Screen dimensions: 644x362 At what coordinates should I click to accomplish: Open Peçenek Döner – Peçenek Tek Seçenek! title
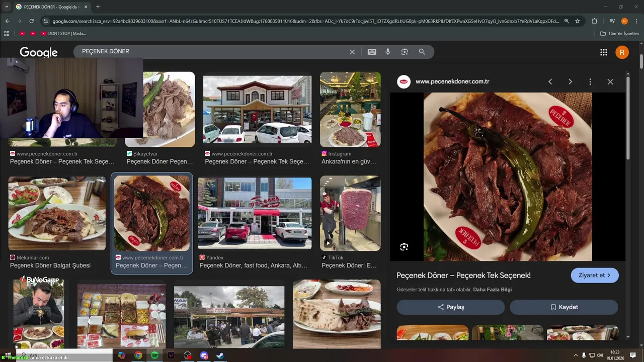(x=463, y=276)
